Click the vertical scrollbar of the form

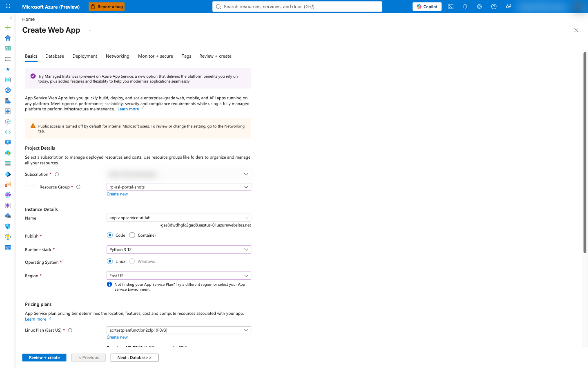(585, 153)
